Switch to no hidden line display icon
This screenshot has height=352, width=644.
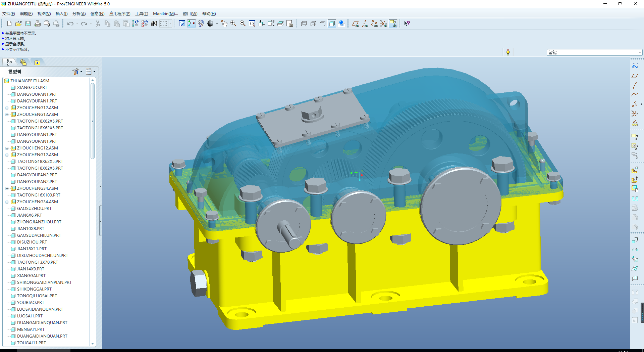323,24
